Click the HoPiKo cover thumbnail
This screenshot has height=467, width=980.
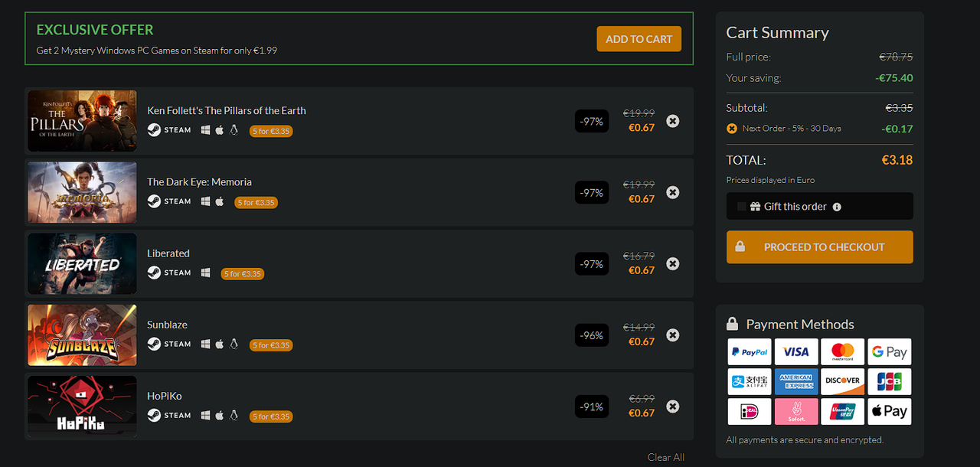[x=82, y=406]
